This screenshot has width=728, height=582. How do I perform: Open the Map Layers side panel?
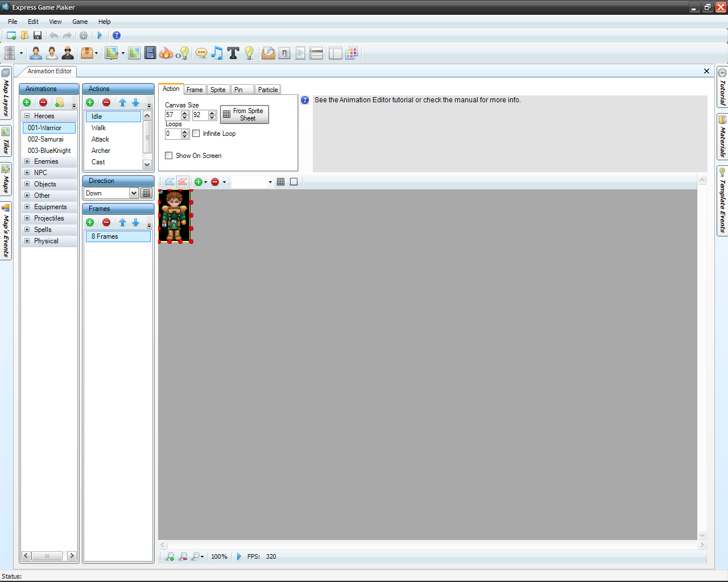[x=6, y=93]
